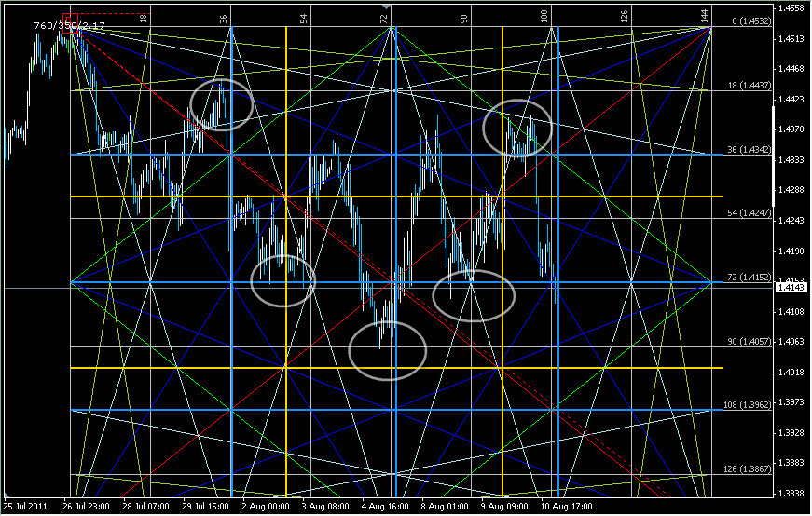The height and width of the screenshot is (516, 812).
Task: Click price scale value 1.4333
Action: click(791, 160)
